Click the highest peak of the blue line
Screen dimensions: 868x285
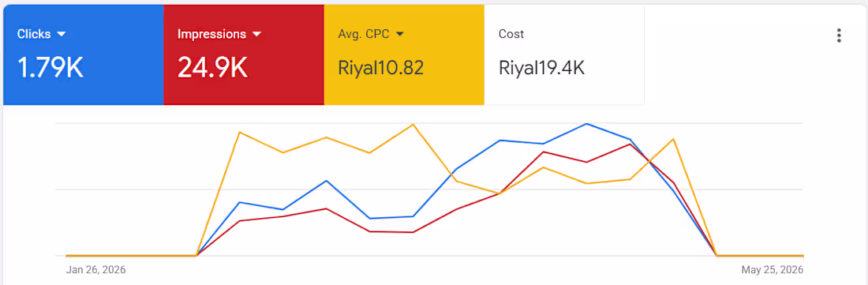click(586, 123)
